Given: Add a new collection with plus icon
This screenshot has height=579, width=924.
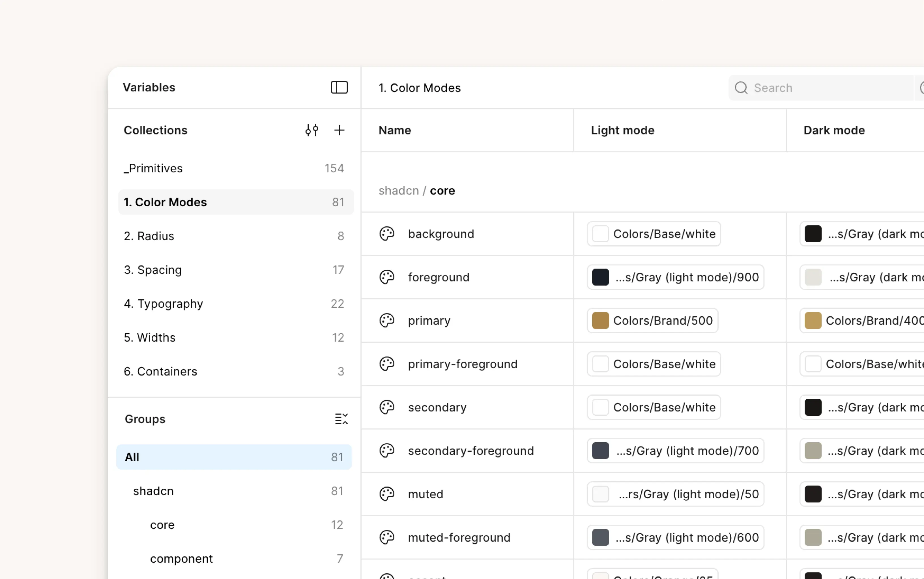Looking at the screenshot, I should point(339,130).
